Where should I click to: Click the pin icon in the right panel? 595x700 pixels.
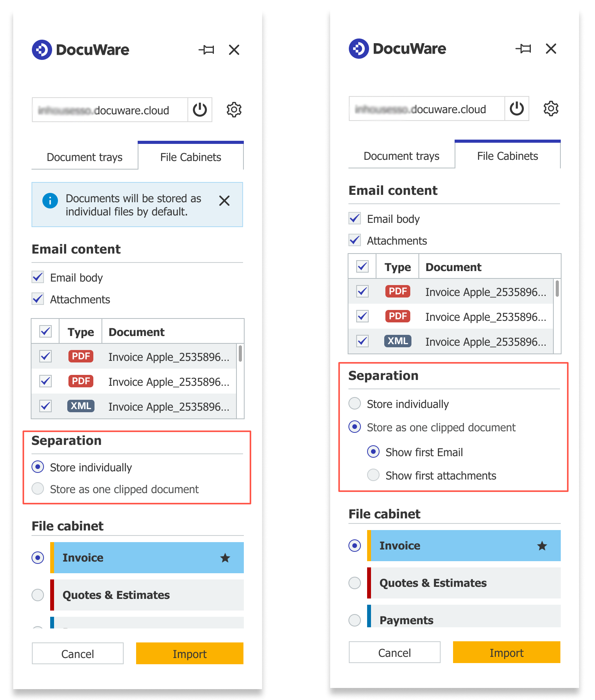[523, 49]
